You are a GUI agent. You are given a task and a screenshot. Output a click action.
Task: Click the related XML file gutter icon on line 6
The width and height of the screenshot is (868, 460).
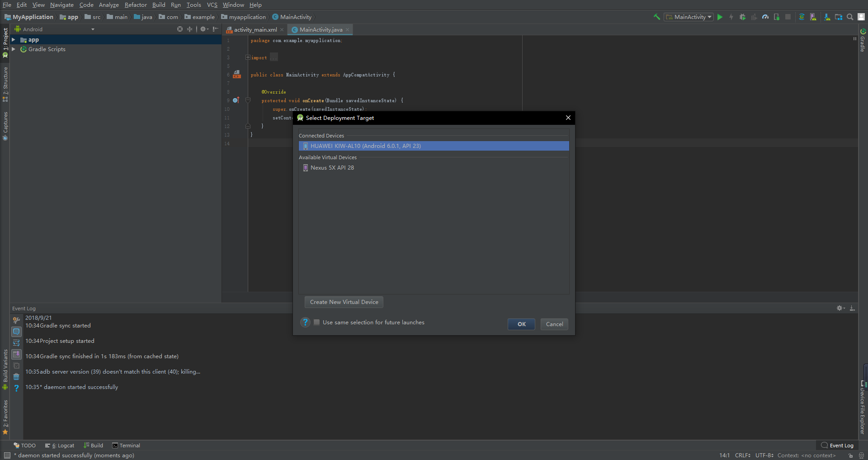pyautogui.click(x=237, y=74)
